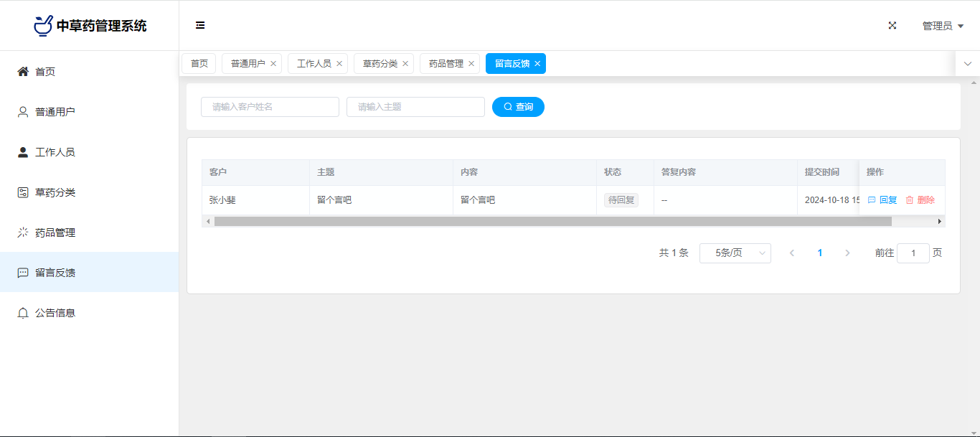Expand the tab list chevron menu
980x437 pixels.
967,64
